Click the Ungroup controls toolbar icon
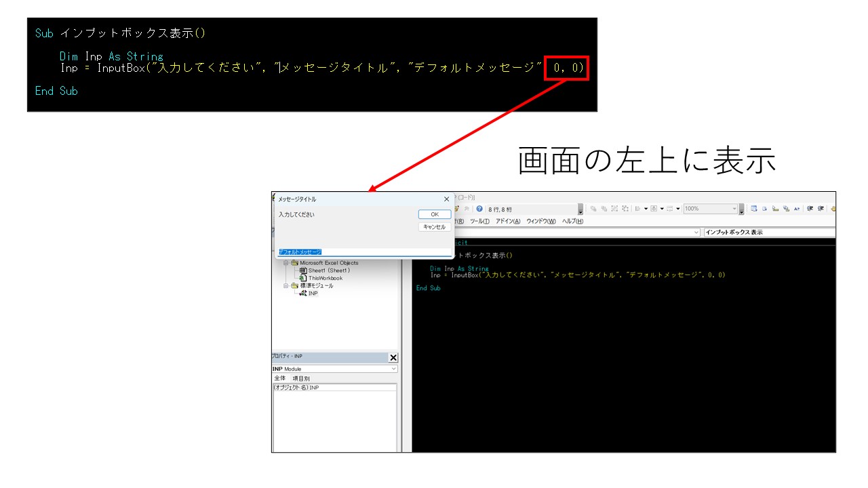 point(625,209)
